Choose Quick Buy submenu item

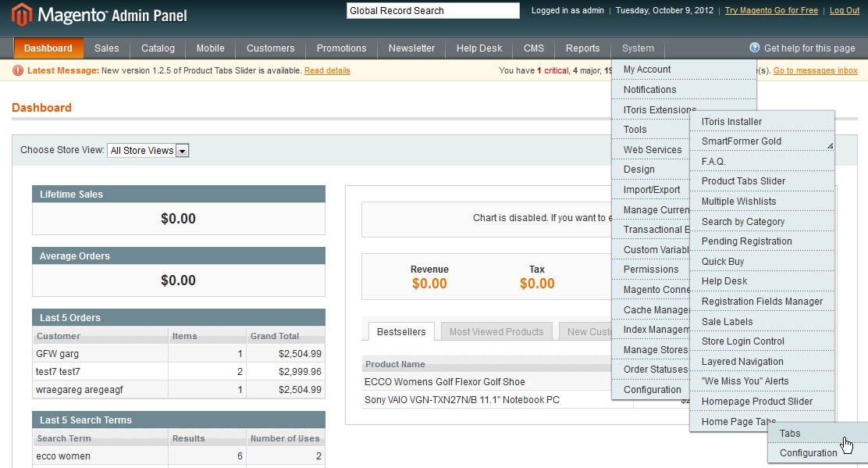[x=762, y=262]
